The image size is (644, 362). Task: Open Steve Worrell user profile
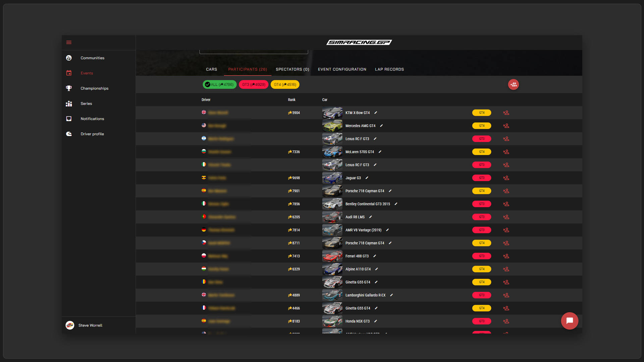coord(90,325)
